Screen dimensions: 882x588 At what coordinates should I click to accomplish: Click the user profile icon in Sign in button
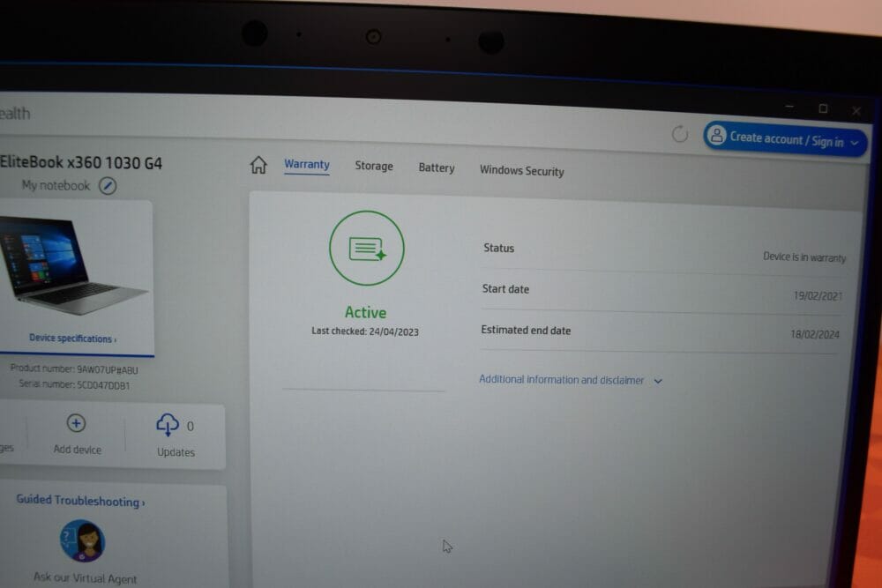point(716,136)
